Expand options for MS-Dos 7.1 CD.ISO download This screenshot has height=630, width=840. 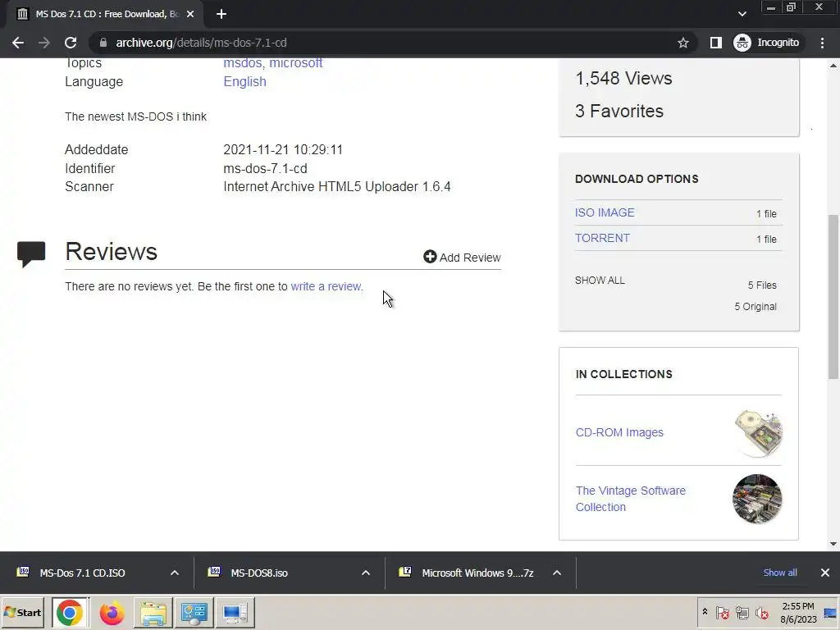(175, 573)
